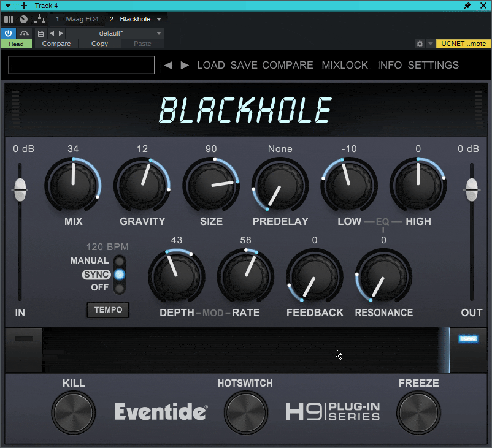This screenshot has height=448, width=492.
Task: Click the plugin settings gear icon
Action: click(x=420, y=44)
